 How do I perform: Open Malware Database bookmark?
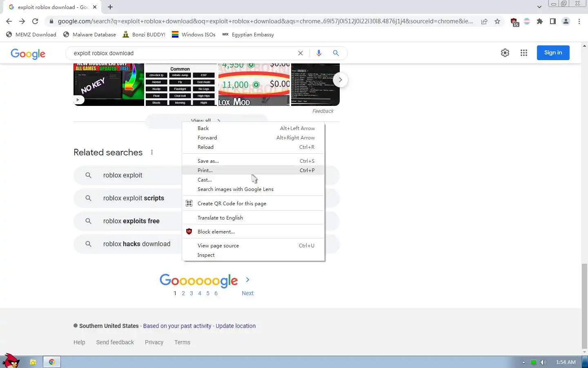coord(89,35)
